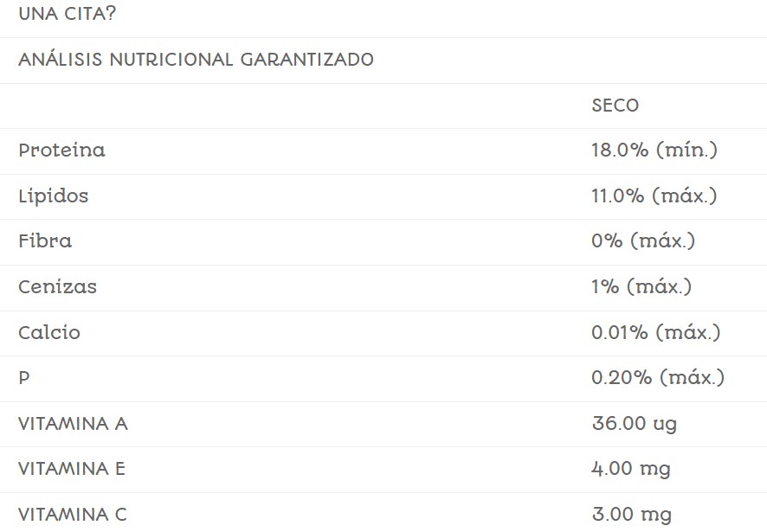Select the 'Calcio' row label
767x532 pixels.
pos(49,333)
